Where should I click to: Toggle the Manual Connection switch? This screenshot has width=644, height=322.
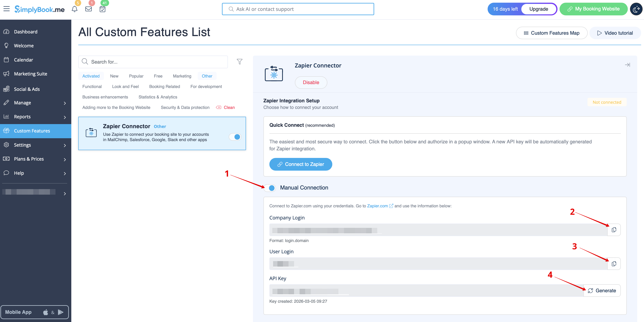pos(270,188)
